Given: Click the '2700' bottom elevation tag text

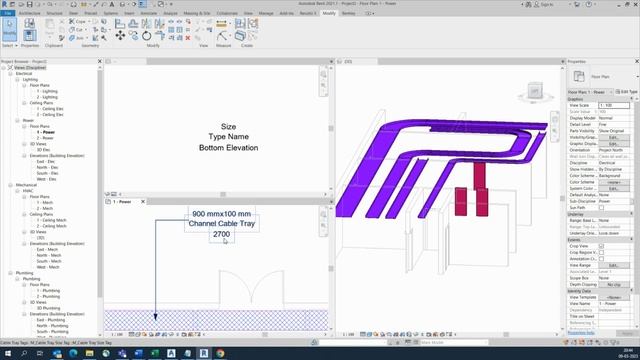Looking at the screenshot, I should (x=221, y=234).
